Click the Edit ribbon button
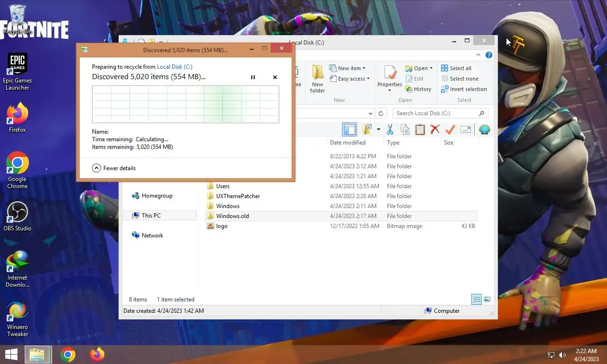607x364 pixels. (x=414, y=79)
